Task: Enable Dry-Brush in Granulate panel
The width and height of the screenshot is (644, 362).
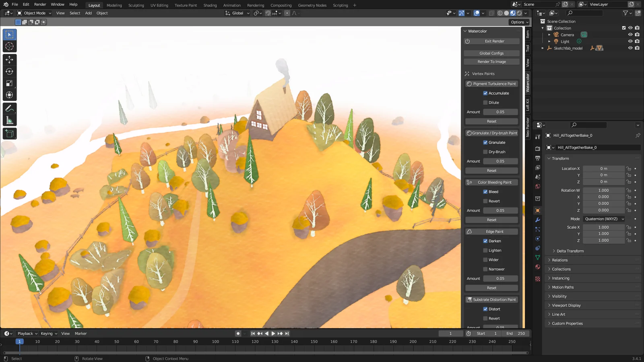Action: (x=486, y=152)
